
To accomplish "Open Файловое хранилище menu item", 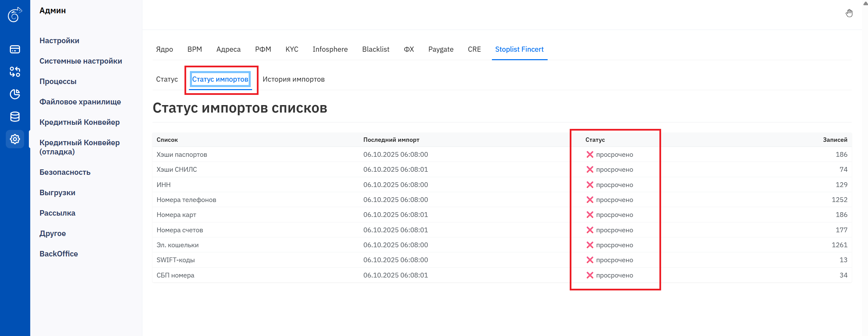I will [80, 102].
